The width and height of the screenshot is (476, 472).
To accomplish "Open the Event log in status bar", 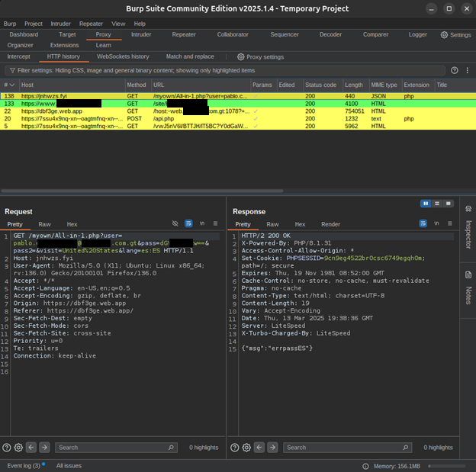I will coord(24,464).
